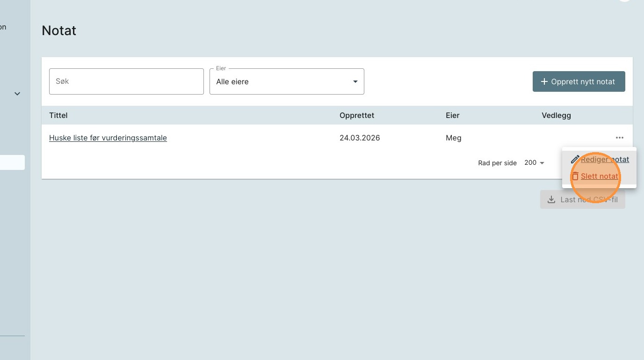Click the Eier column header

coord(452,115)
